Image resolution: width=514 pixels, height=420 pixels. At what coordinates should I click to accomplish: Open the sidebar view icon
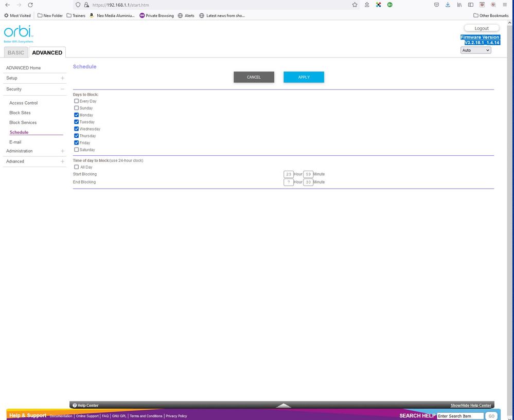point(470,5)
